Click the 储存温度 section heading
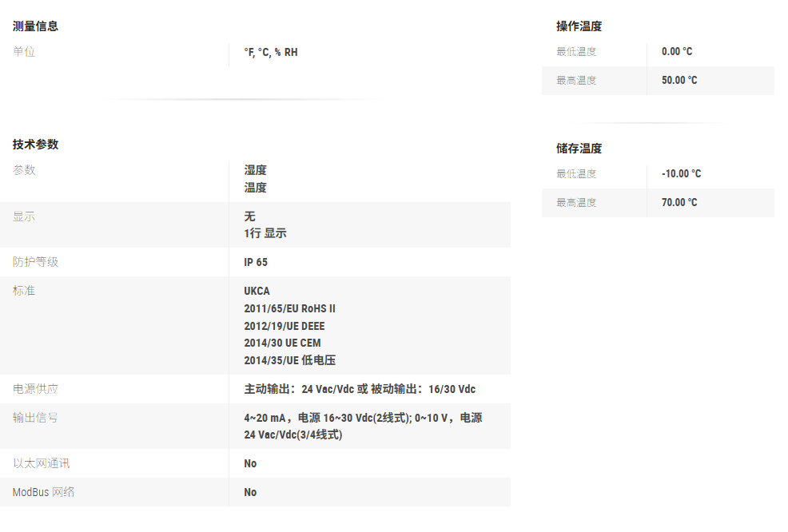788x532 pixels. click(579, 149)
